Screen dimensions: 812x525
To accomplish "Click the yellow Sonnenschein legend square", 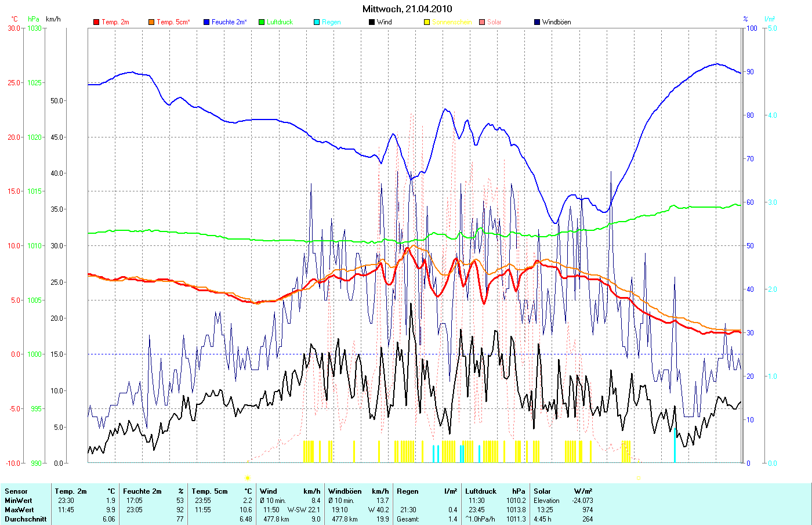I will pyautogui.click(x=427, y=22).
